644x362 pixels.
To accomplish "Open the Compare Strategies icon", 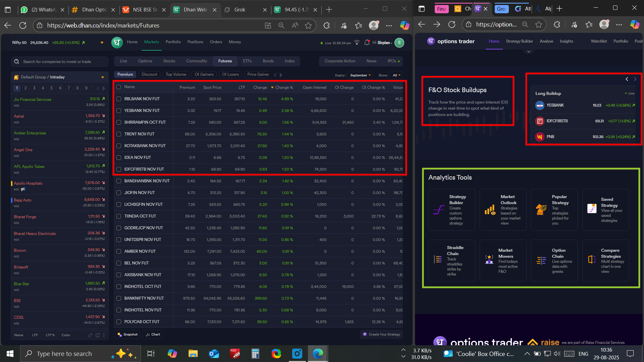I will pos(592,259).
